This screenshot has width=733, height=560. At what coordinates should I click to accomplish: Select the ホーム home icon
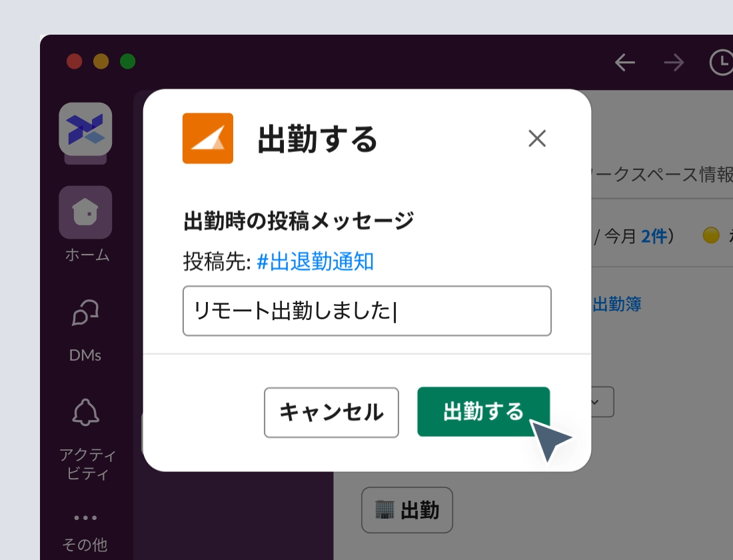[x=85, y=213]
